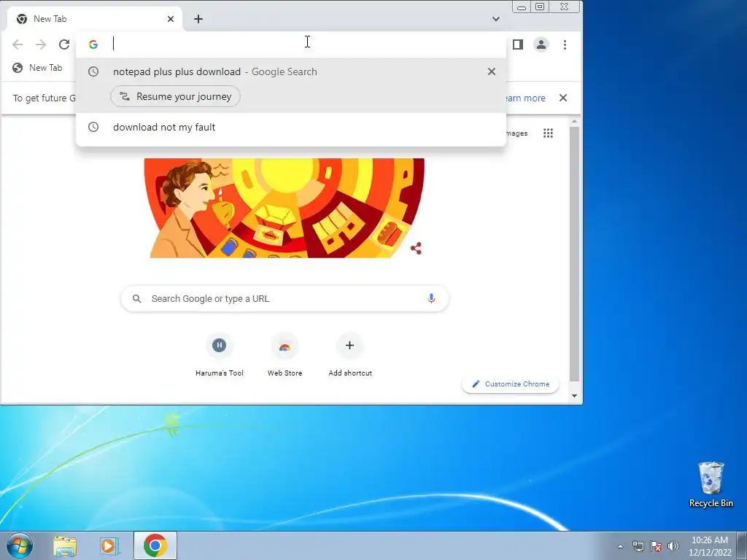The width and height of the screenshot is (747, 560).
Task: Open the Windows Start menu
Action: point(19,545)
